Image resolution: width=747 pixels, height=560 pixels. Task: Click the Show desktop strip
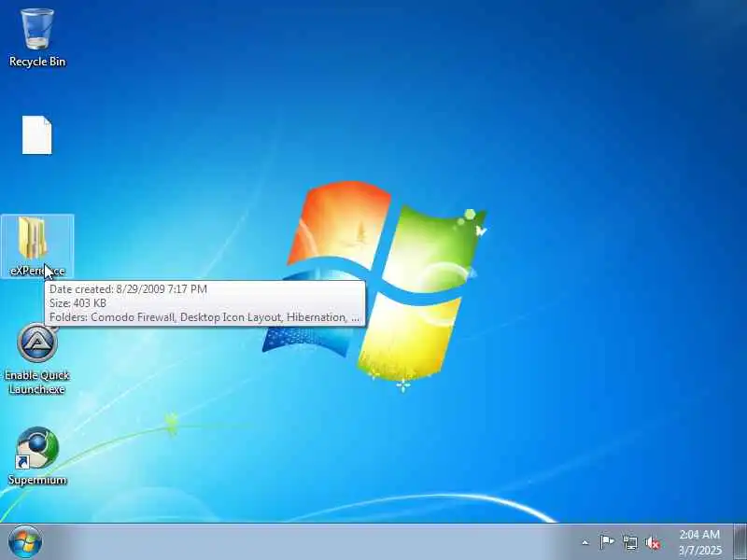click(740, 542)
